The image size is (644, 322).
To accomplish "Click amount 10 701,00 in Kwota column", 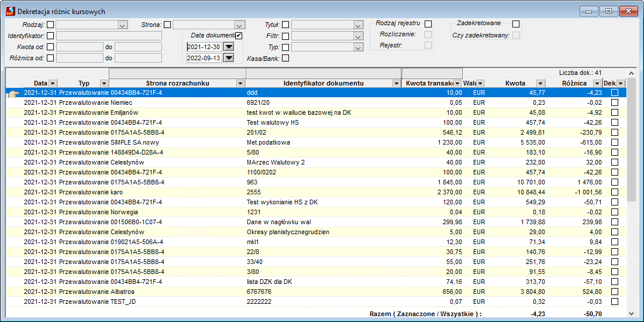I will tap(531, 182).
